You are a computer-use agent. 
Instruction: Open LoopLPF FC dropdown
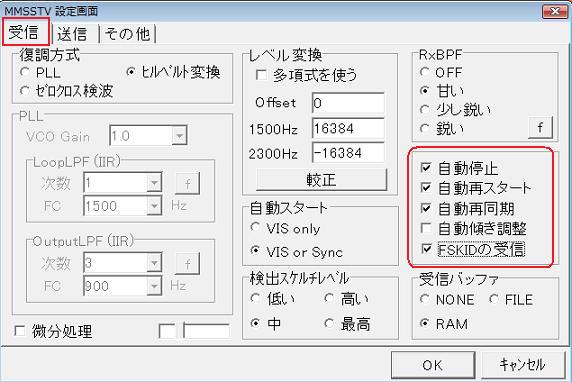coord(154,206)
